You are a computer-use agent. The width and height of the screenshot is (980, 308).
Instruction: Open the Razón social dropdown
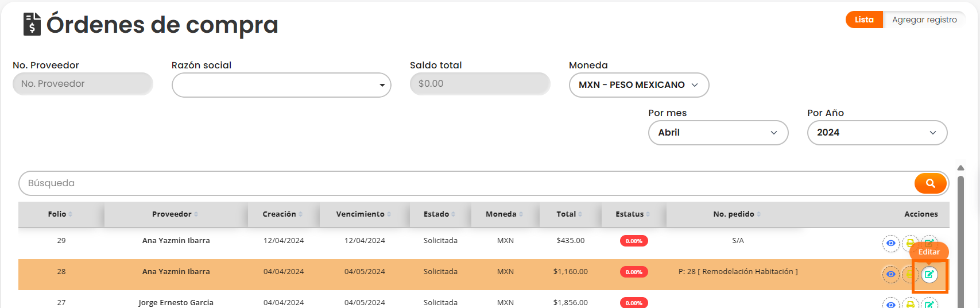[x=281, y=85]
